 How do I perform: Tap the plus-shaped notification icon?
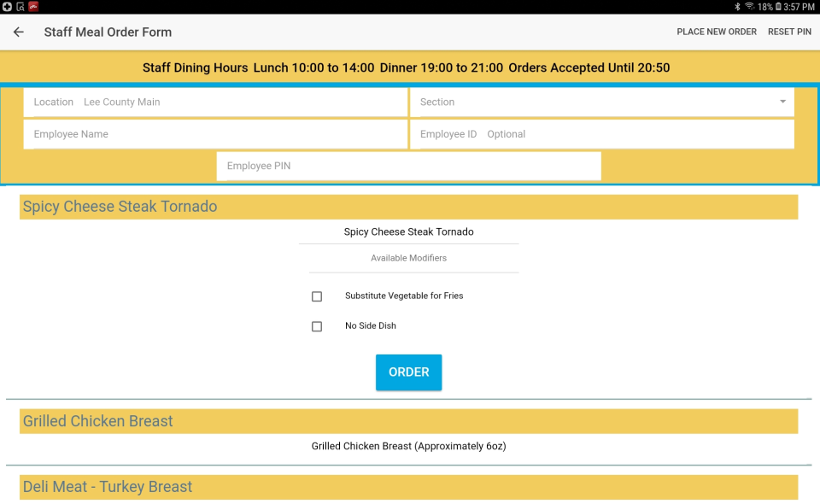pyautogui.click(x=8, y=6)
